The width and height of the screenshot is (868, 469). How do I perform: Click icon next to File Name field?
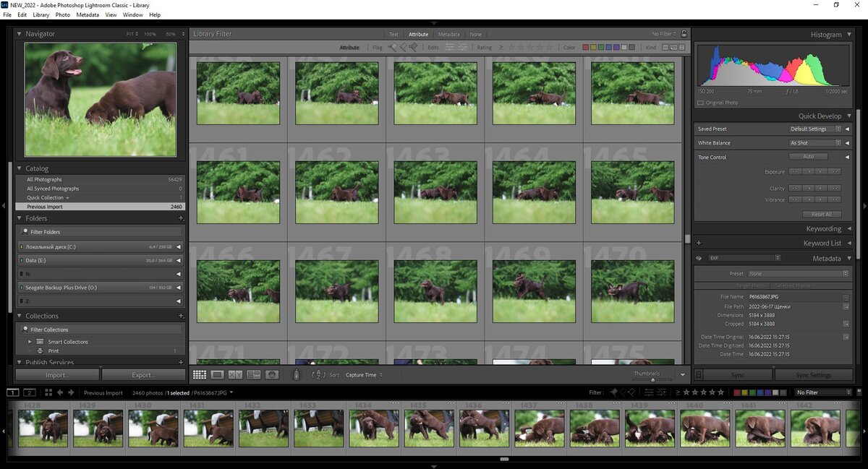pos(846,297)
